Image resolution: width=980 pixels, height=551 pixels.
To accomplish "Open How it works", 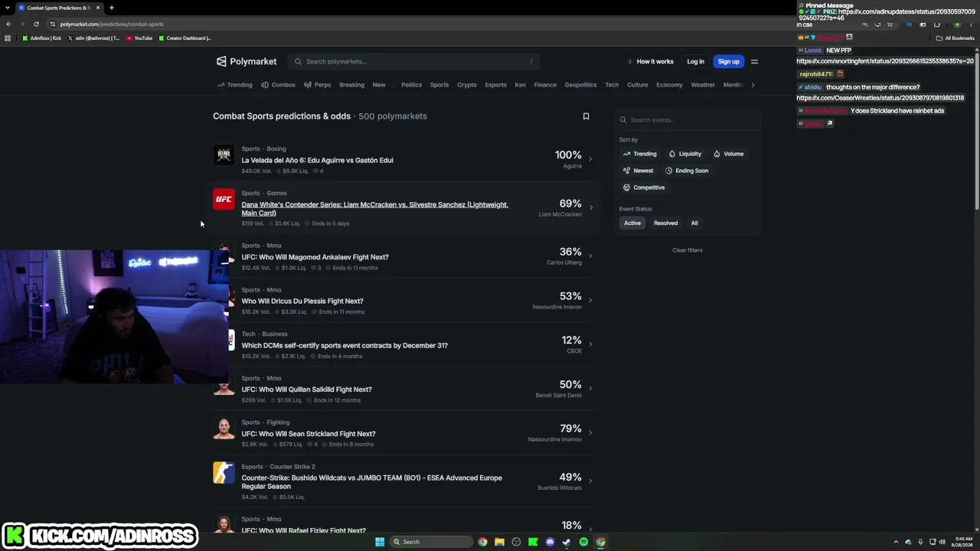I will click(651, 61).
